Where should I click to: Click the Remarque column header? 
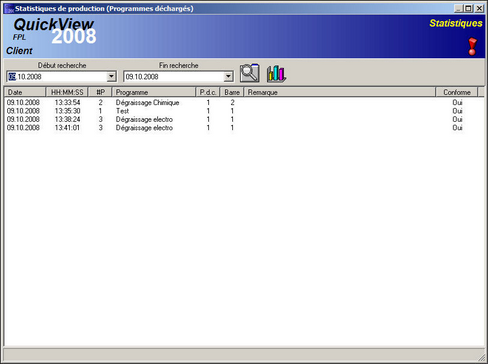(340, 92)
